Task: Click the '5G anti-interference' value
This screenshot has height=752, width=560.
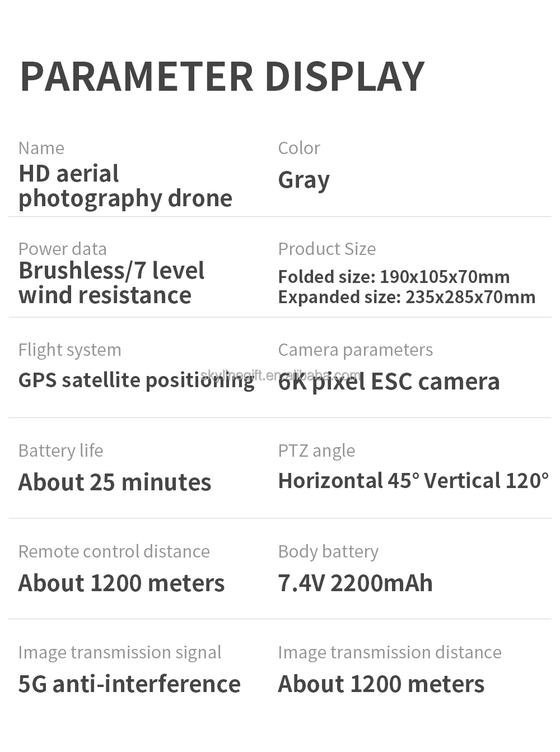Action: pos(129,684)
